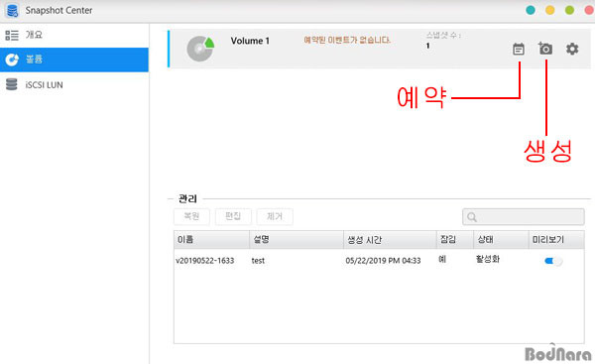
Task: Click the 관리 section heading
Action: [187, 198]
